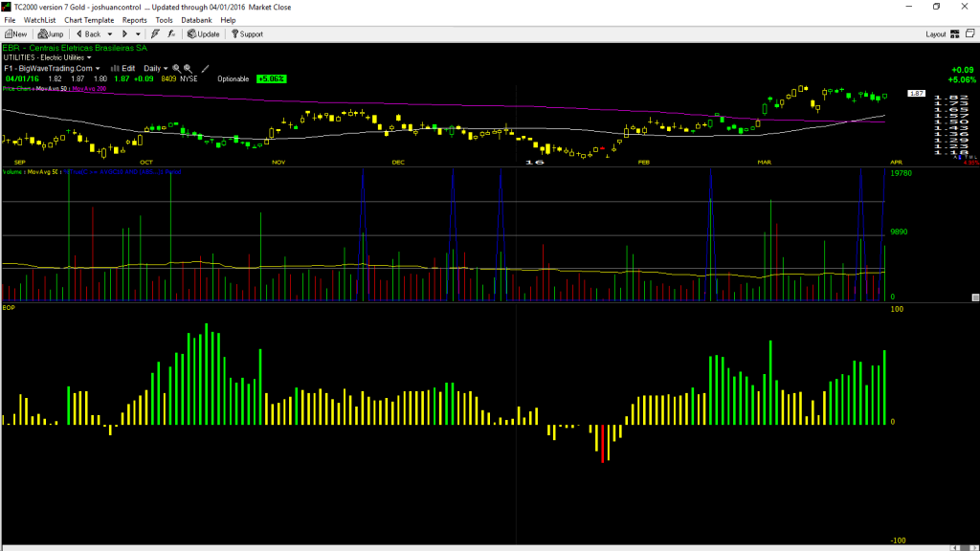This screenshot has width=980, height=551.
Task: Go forward with the right arrow
Action: [x=124, y=34]
